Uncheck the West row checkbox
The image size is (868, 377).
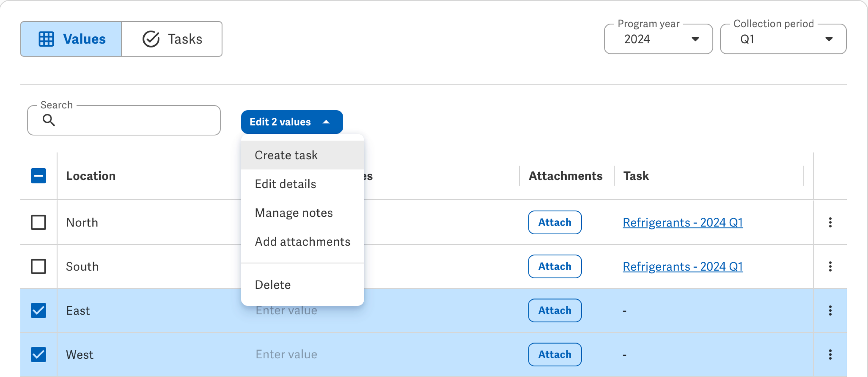[38, 354]
